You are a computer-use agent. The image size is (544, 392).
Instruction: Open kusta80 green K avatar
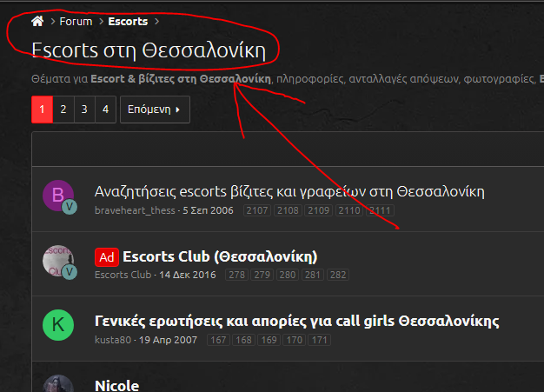(x=58, y=326)
